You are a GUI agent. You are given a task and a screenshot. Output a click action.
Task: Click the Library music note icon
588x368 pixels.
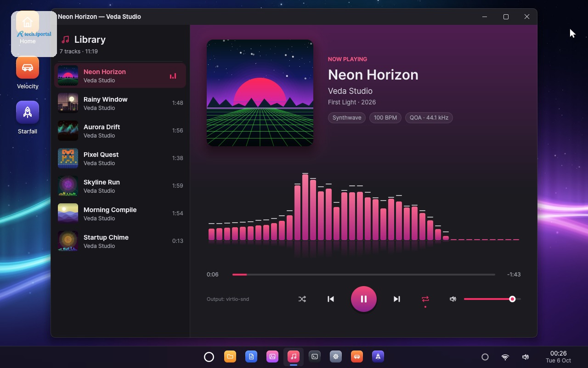pos(66,40)
